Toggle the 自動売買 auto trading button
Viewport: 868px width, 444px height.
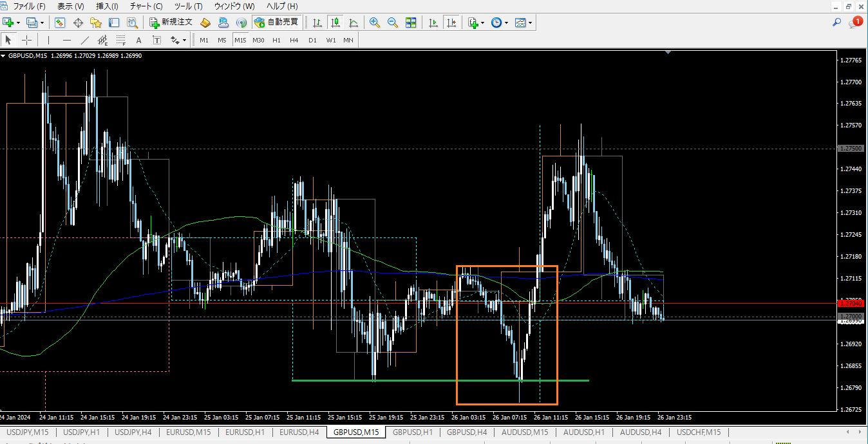[x=277, y=23]
